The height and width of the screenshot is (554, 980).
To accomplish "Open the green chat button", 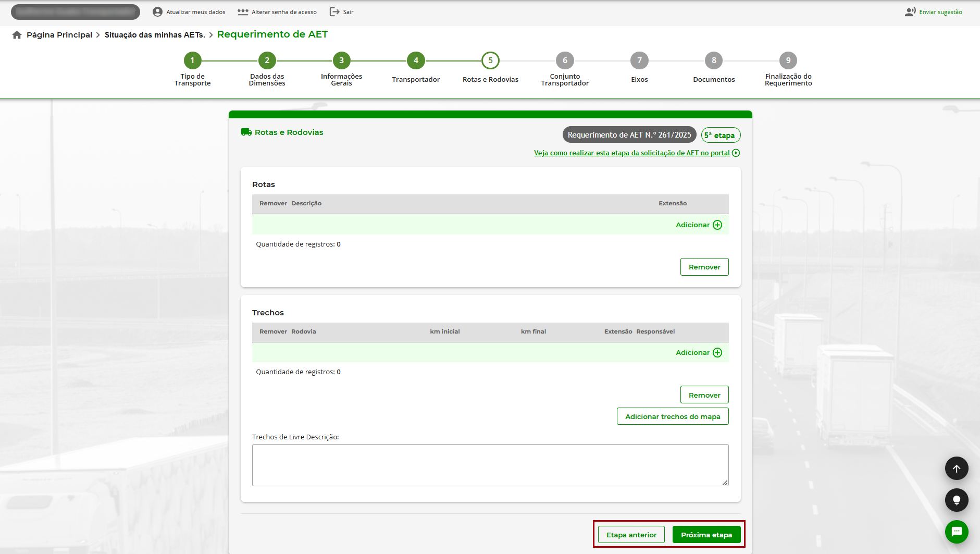I will point(957,532).
